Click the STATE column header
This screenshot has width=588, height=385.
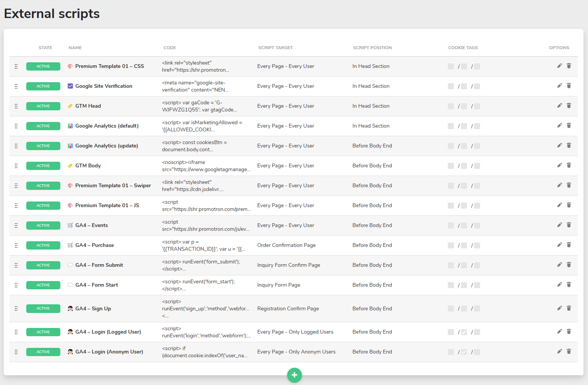coord(45,48)
